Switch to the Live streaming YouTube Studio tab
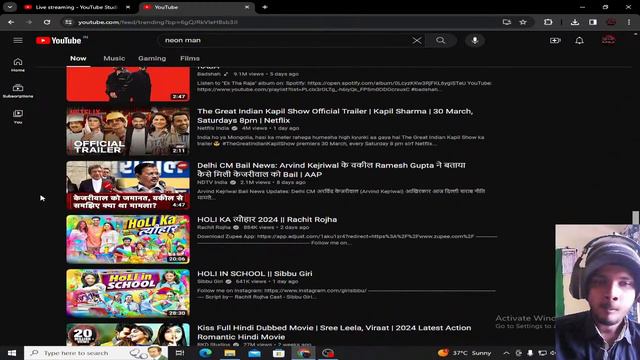 pyautogui.click(x=76, y=7)
